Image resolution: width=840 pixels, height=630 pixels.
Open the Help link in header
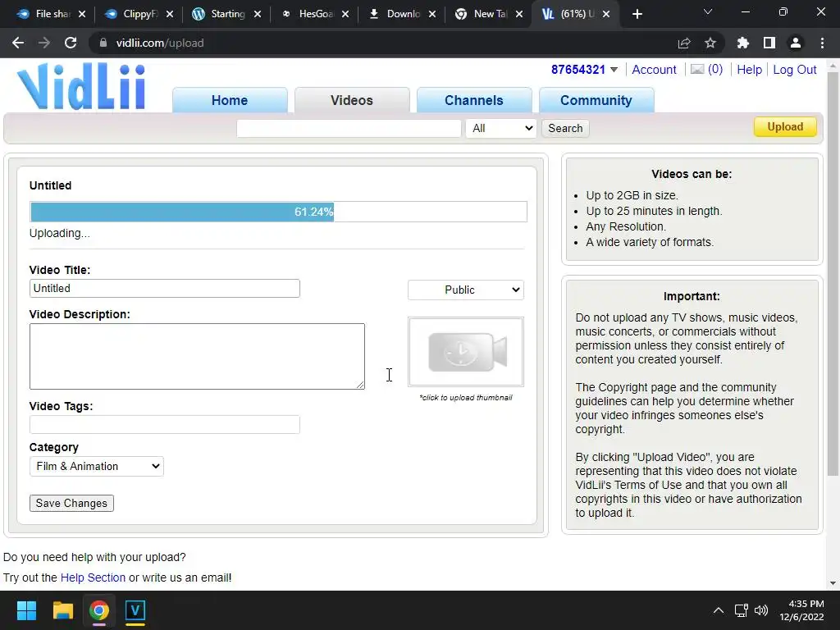pyautogui.click(x=750, y=70)
